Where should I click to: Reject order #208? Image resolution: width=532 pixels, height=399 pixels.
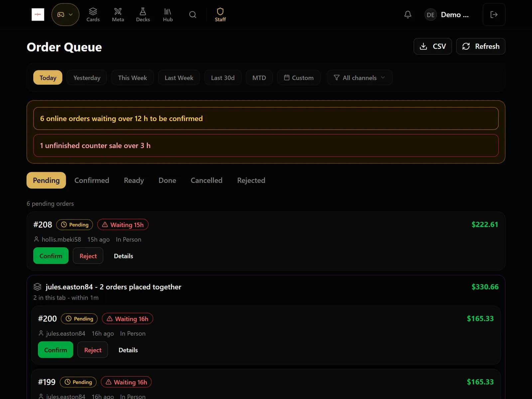pos(88,256)
